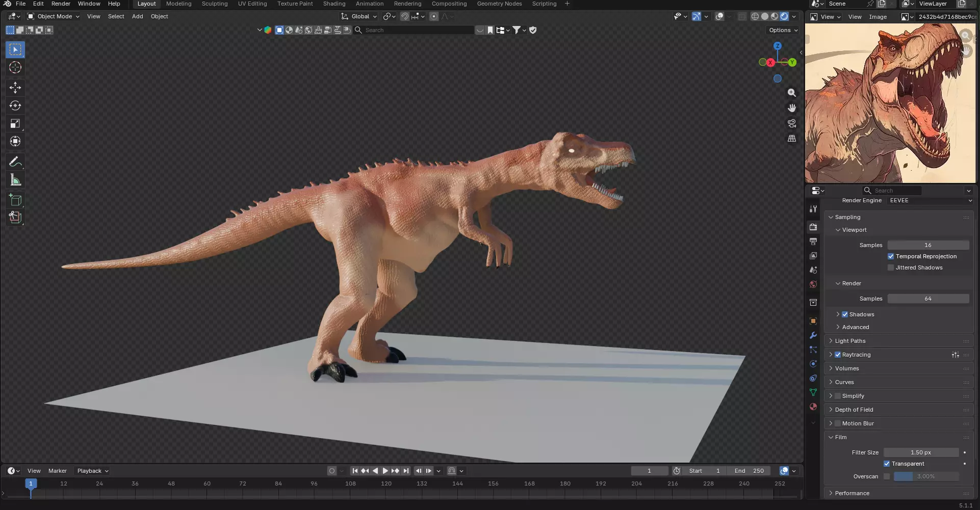Open the Object properties tab
This screenshot has width=980, height=510.
(x=813, y=321)
